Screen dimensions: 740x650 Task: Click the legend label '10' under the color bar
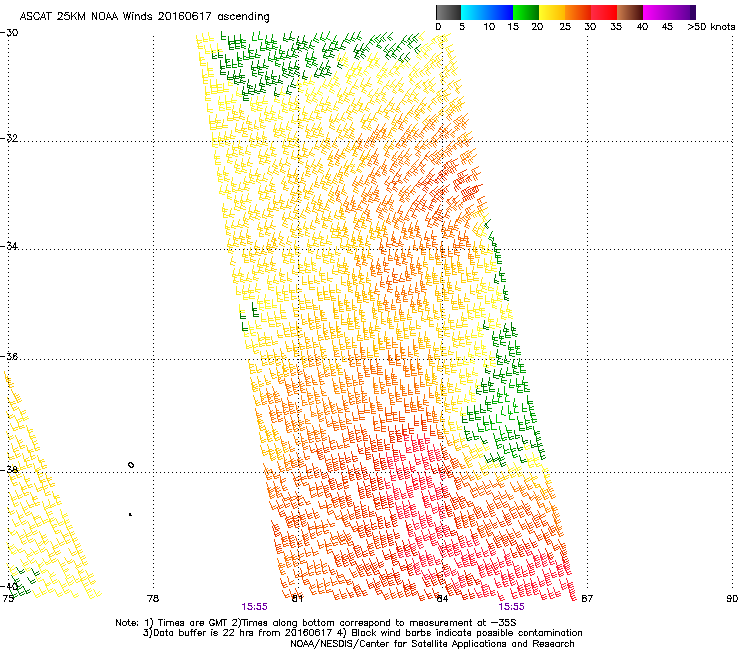pos(489,27)
